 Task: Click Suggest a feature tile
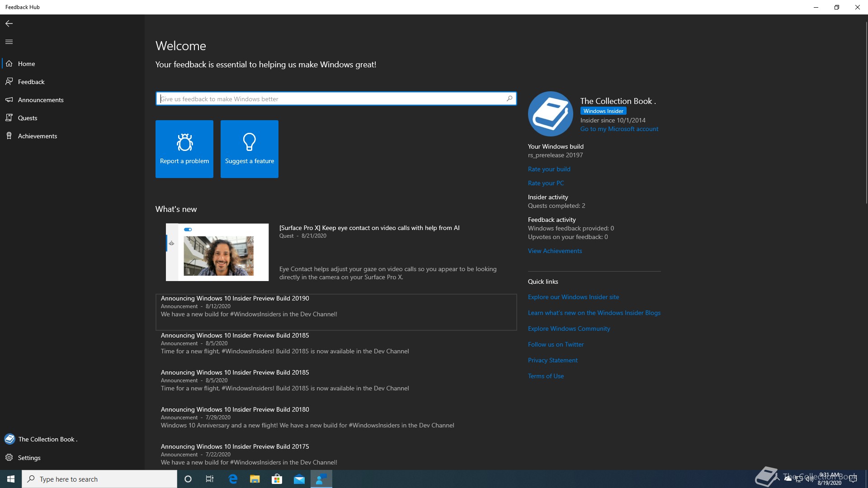pos(250,149)
